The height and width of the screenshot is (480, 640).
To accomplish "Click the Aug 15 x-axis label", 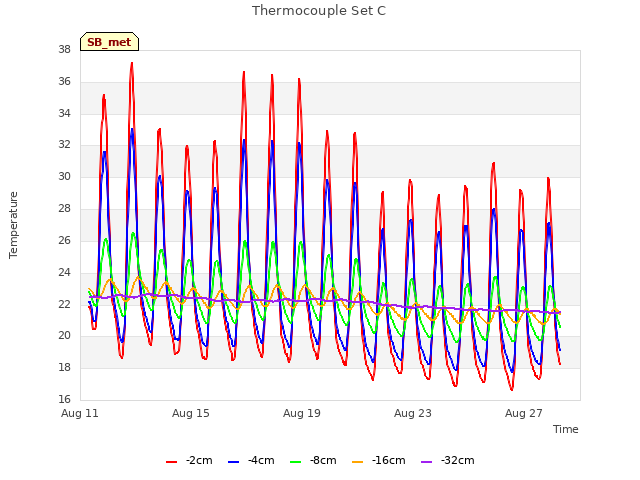I will pyautogui.click(x=191, y=413).
